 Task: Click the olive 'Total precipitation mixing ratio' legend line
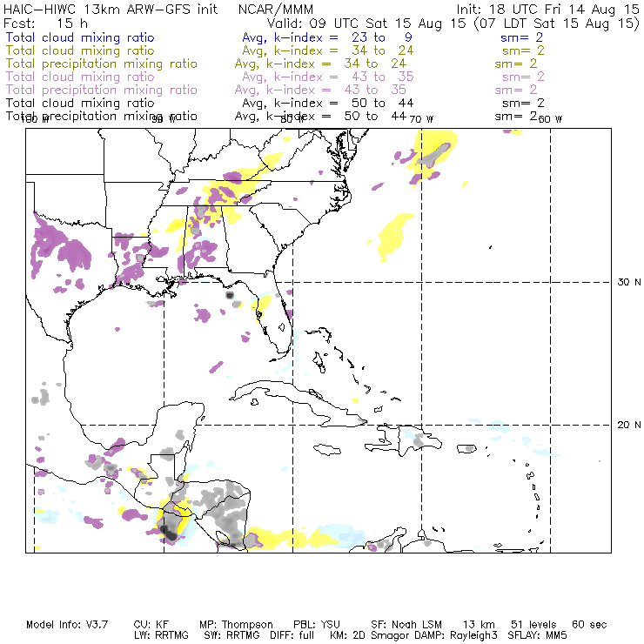(102, 64)
